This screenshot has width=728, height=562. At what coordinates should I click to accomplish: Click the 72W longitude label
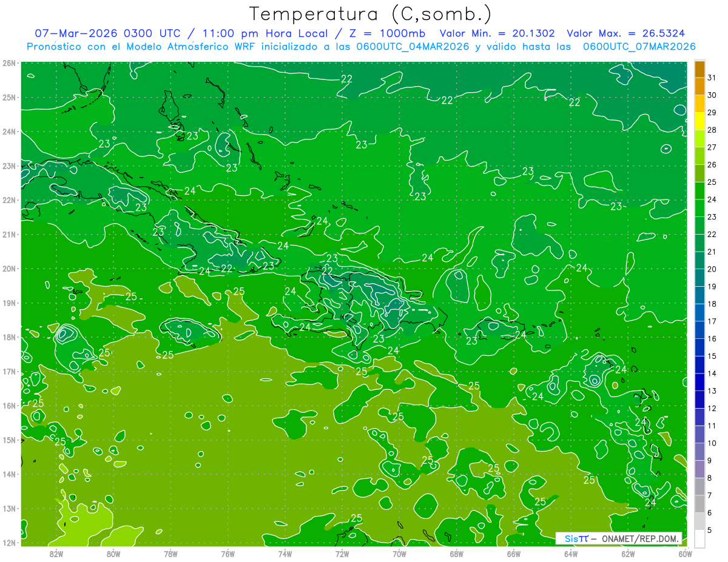(342, 554)
